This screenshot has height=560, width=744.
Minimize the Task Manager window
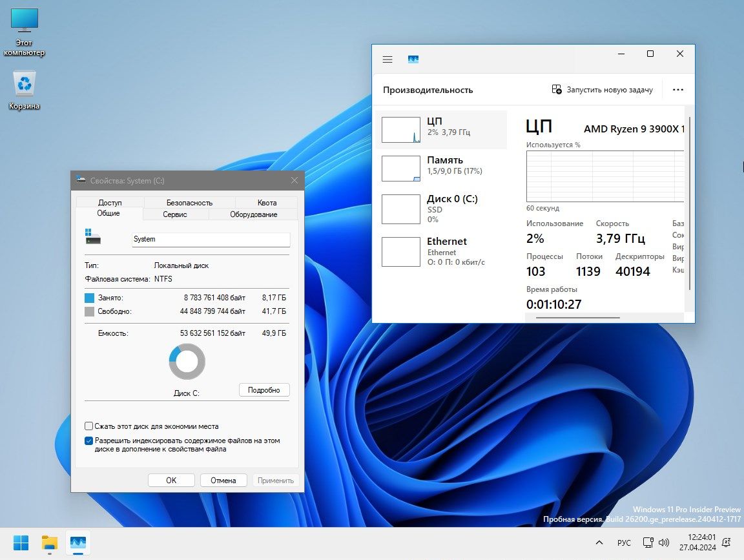point(621,54)
